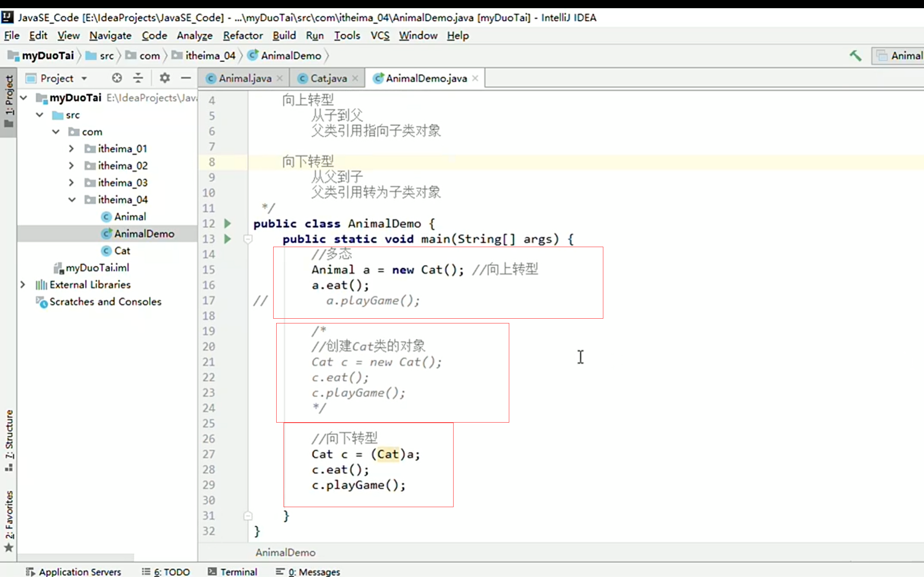The image size is (924, 577).
Task: Open the Project view dropdown
Action: [84, 78]
